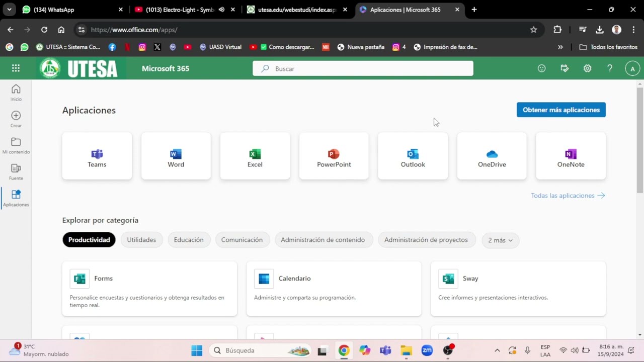Open a new browser tab
644x362 pixels.
point(474,10)
